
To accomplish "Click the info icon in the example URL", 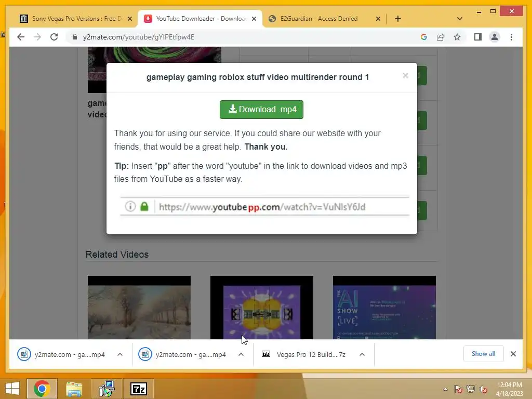I will [x=130, y=206].
